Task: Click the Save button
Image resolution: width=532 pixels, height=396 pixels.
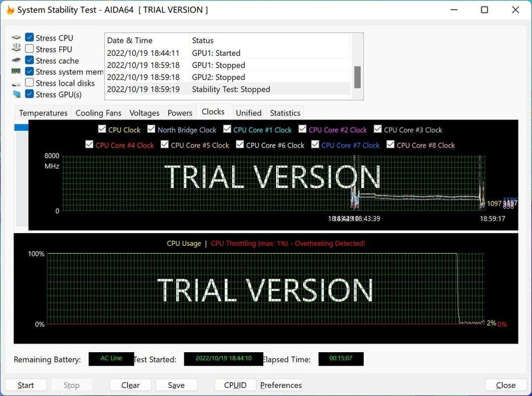Action: click(176, 385)
